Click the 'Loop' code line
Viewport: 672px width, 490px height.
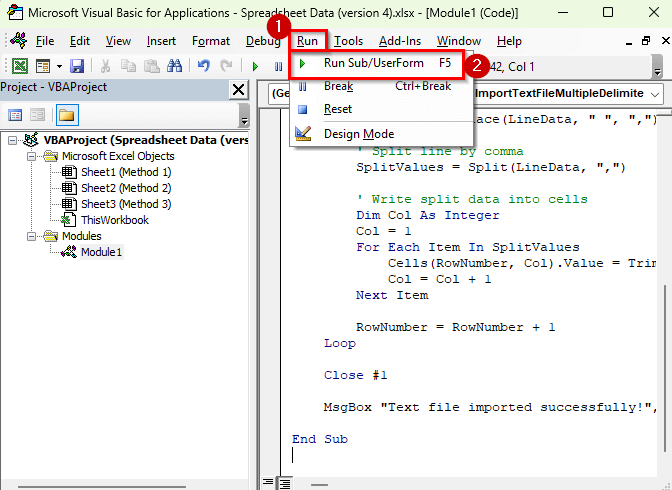(x=340, y=343)
